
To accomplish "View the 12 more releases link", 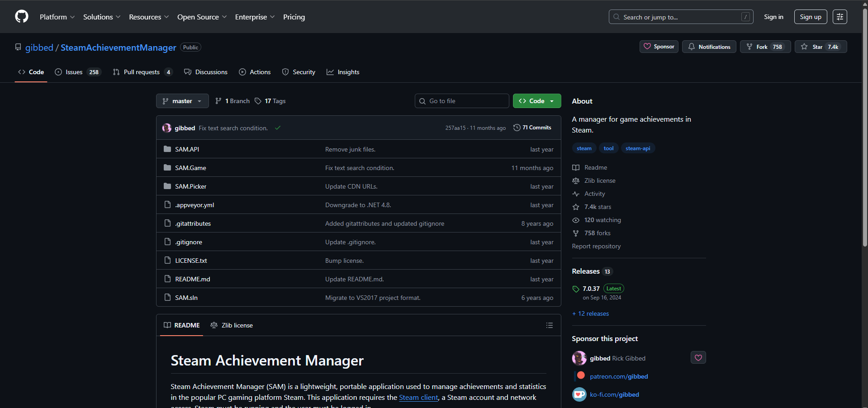I will (590, 313).
